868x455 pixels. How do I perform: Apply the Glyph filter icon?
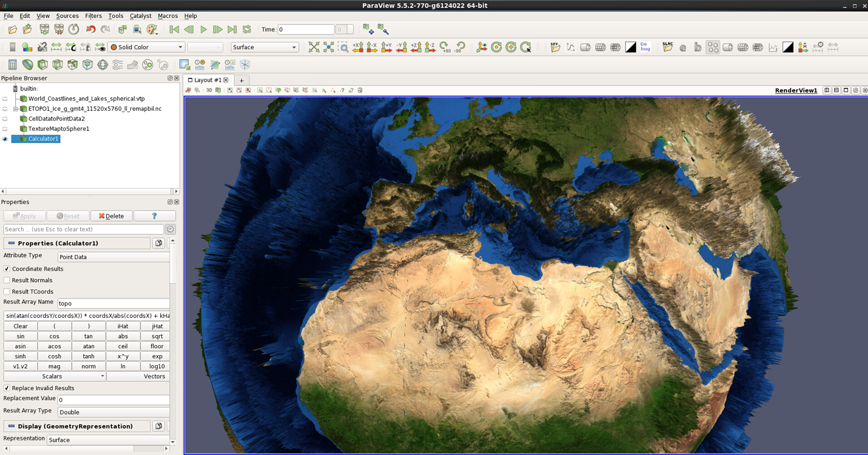103,65
